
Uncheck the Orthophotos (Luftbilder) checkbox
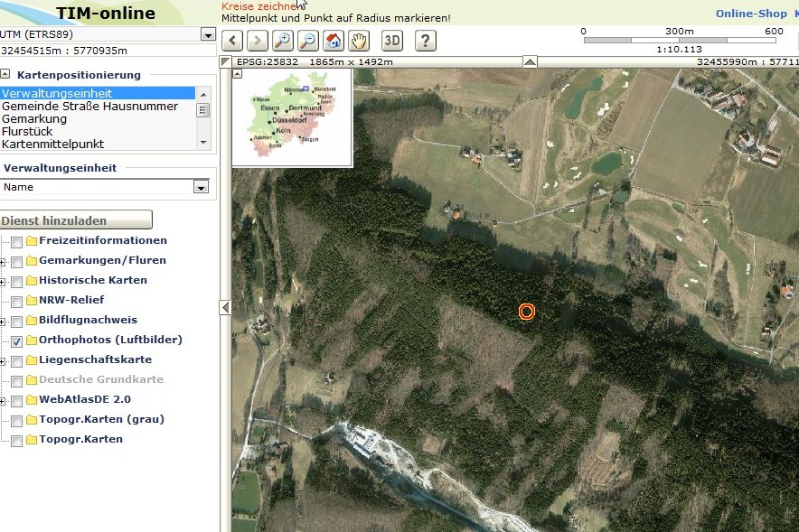(17, 341)
